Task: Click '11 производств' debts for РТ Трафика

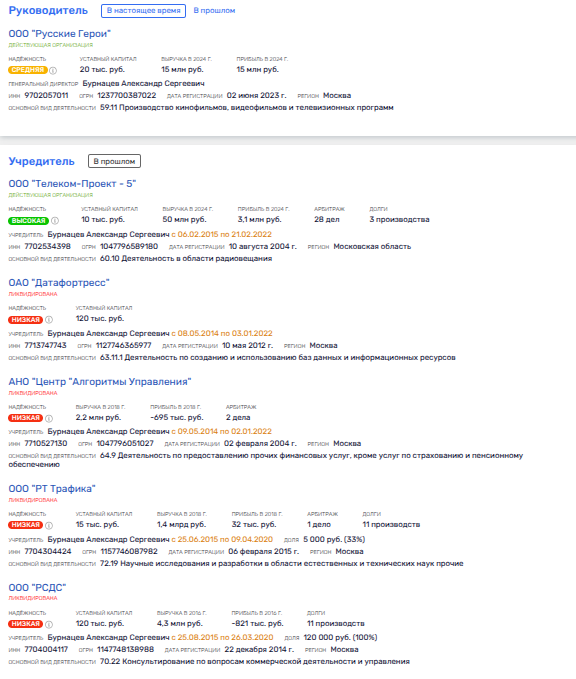Action: (x=391, y=524)
